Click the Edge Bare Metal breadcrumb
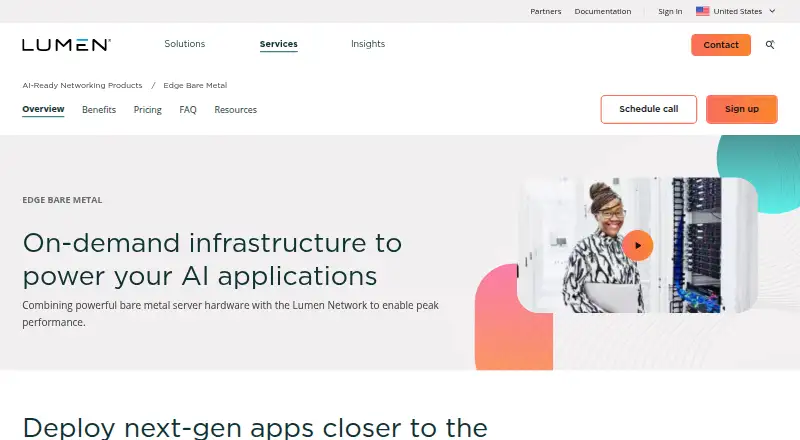This screenshot has width=800, height=440. coord(195,85)
